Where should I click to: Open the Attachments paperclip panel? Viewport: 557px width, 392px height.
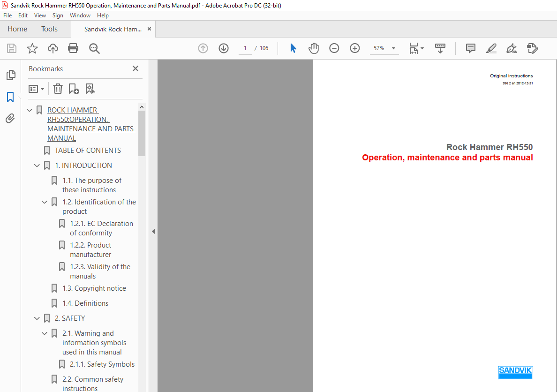(10, 118)
